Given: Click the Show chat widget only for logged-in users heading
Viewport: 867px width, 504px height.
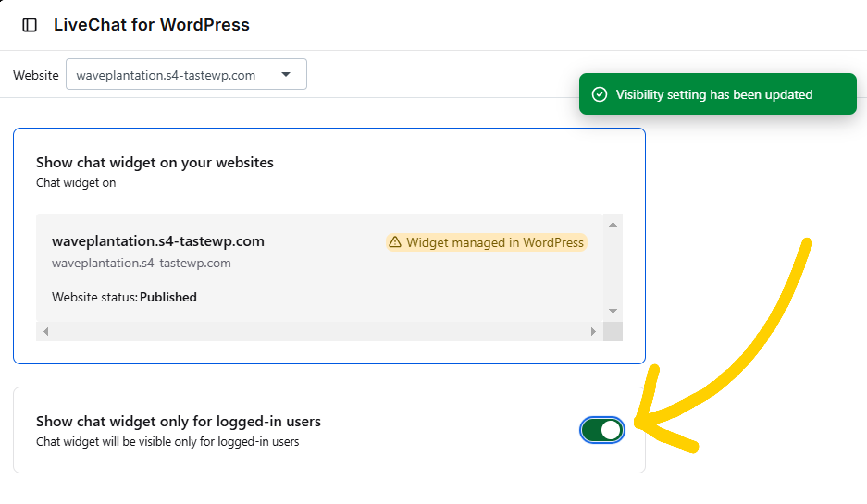Looking at the screenshot, I should point(178,422).
